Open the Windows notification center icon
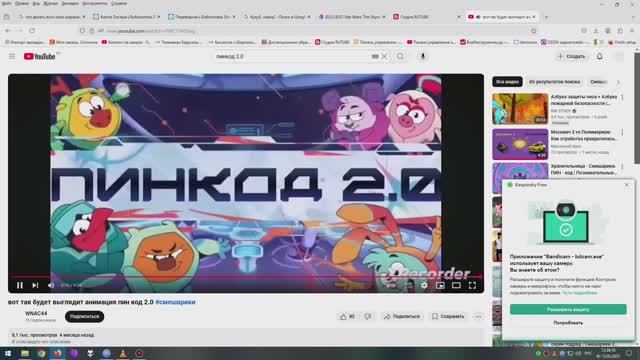 click(x=629, y=353)
